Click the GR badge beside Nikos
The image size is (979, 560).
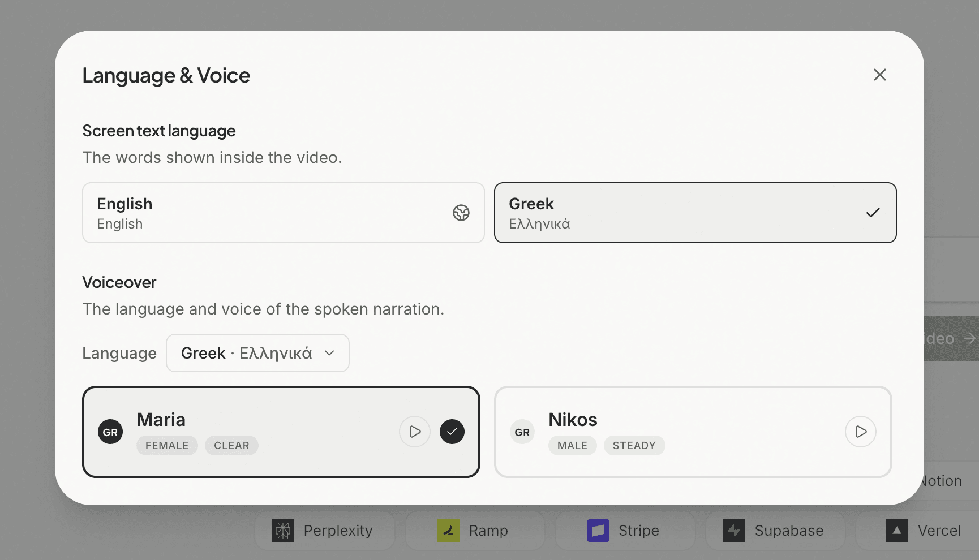[x=522, y=432]
